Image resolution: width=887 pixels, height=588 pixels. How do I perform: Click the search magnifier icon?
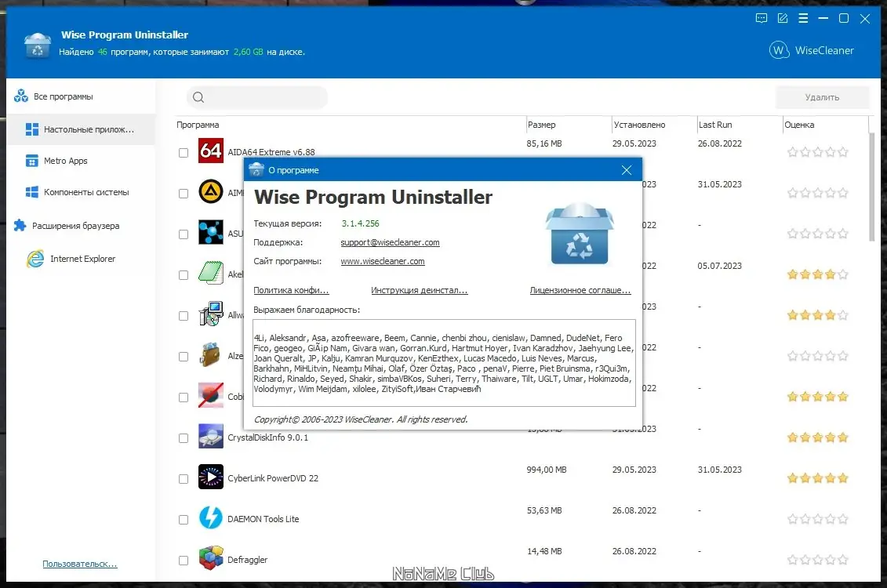click(198, 97)
